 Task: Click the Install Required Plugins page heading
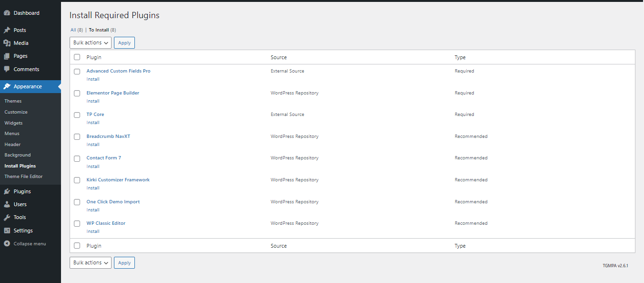114,15
